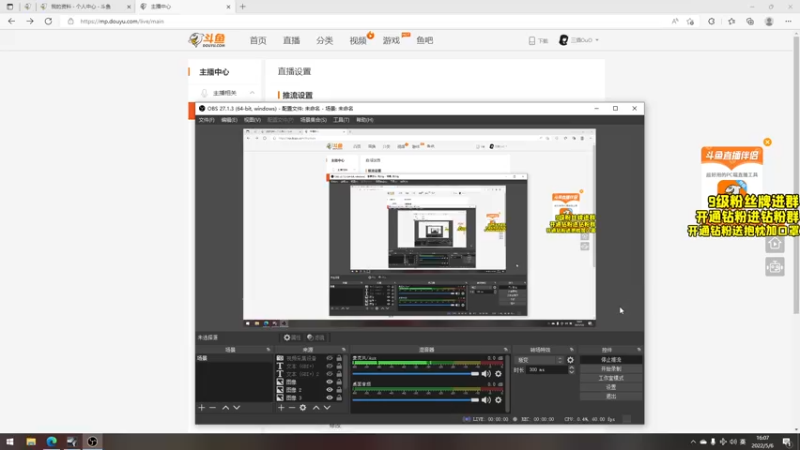Add a new source with the plus icon
This screenshot has height=450, width=800.
coord(281,408)
